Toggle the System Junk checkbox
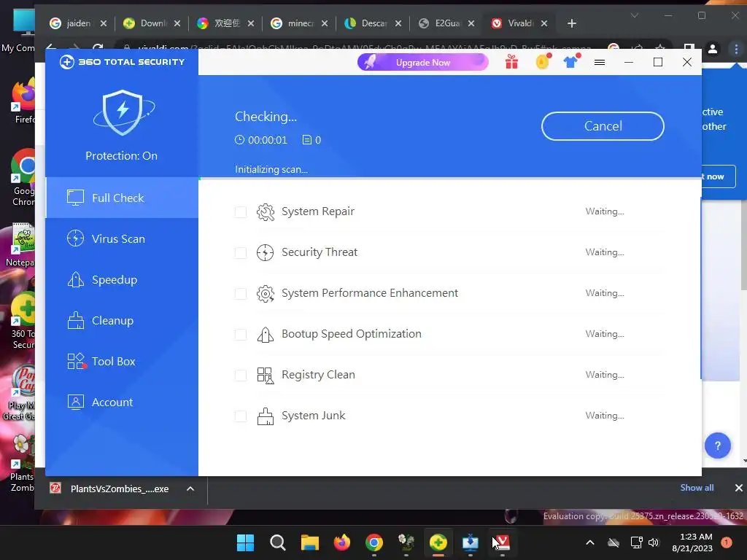The height and width of the screenshot is (560, 747). (x=241, y=416)
